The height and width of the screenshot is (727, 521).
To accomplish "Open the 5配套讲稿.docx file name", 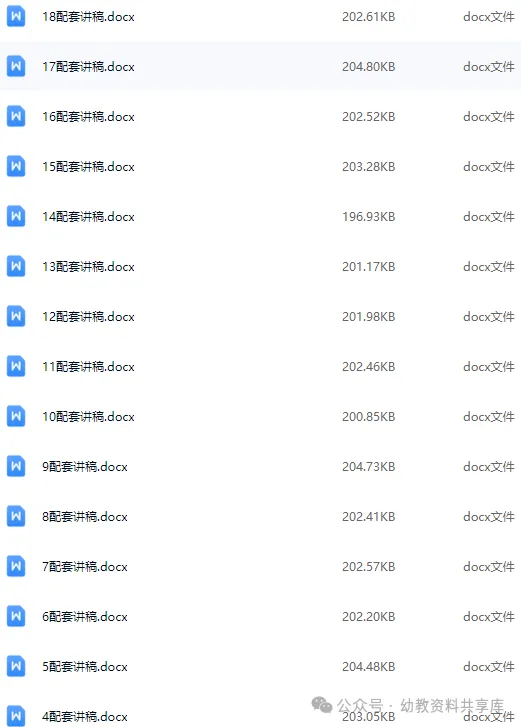I will click(85, 666).
